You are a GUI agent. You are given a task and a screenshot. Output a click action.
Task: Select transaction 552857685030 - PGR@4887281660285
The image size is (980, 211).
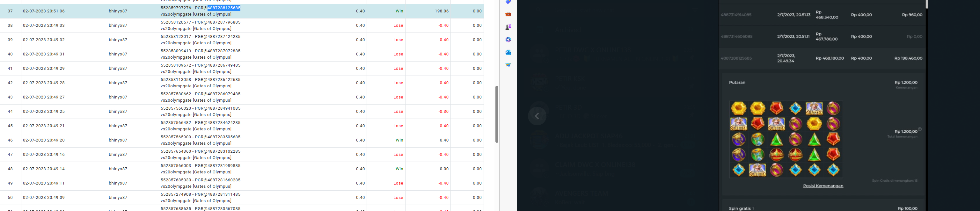click(201, 180)
